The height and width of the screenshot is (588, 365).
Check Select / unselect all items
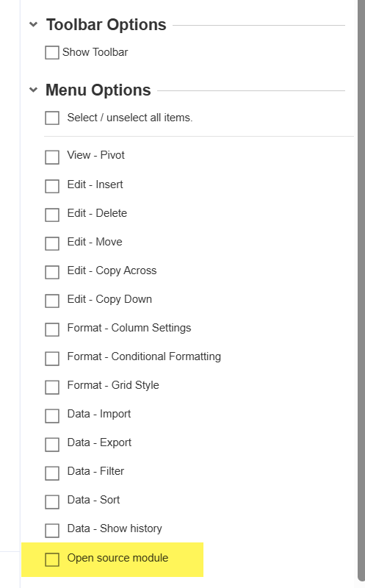pyautogui.click(x=52, y=118)
